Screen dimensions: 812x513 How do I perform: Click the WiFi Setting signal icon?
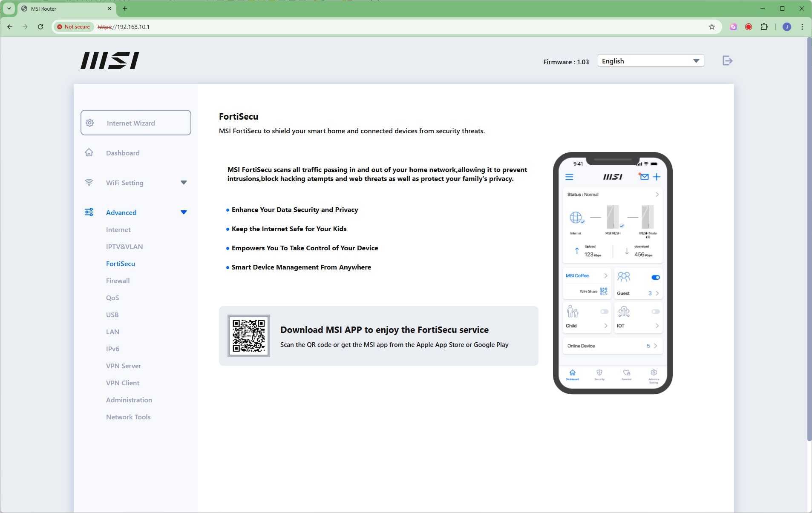[x=89, y=183]
